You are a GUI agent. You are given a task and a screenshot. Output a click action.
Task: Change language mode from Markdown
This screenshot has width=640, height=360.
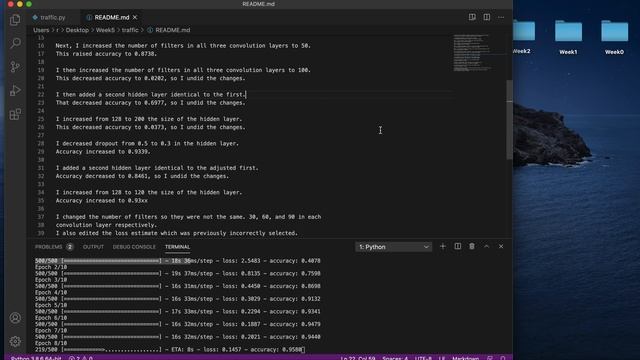[465, 358]
